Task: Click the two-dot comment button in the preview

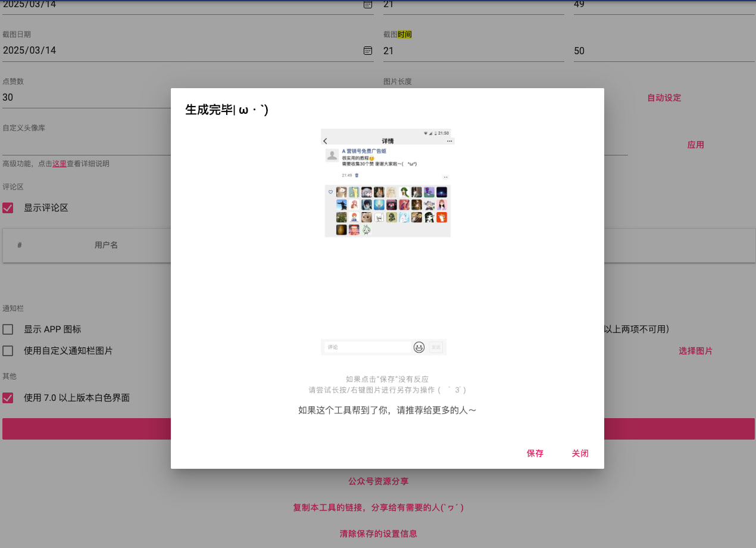Action: pyautogui.click(x=445, y=177)
